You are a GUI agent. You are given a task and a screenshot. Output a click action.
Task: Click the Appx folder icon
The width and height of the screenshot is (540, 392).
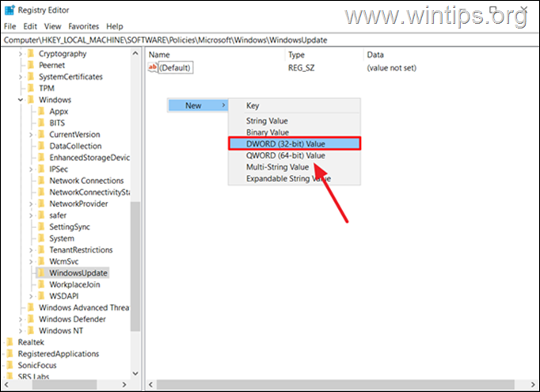coord(41,111)
